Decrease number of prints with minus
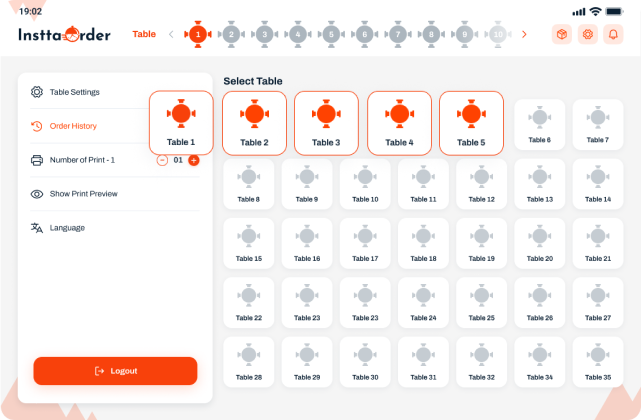The width and height of the screenshot is (641, 420). (162, 160)
